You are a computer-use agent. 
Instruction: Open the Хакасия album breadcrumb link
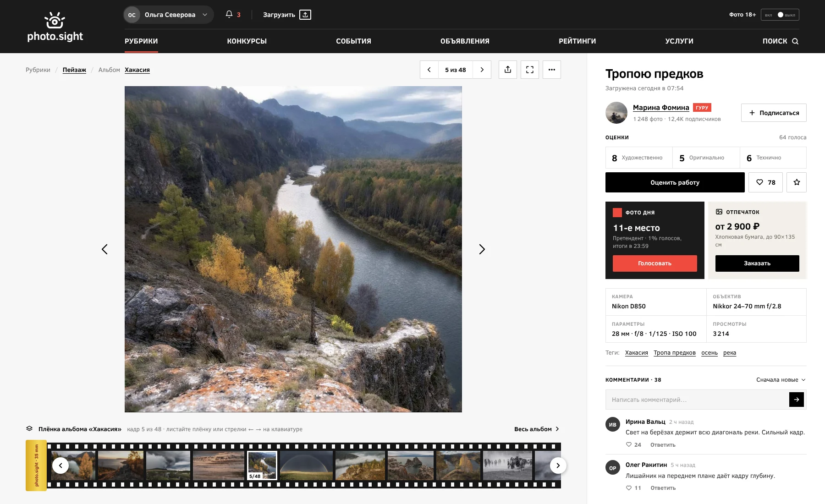(137, 70)
